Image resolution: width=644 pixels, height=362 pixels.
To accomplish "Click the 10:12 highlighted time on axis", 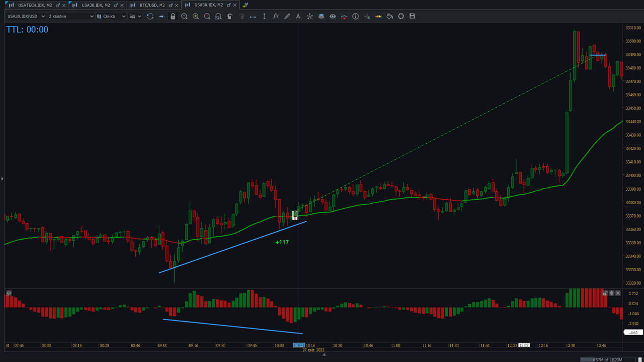I will coord(299,346).
